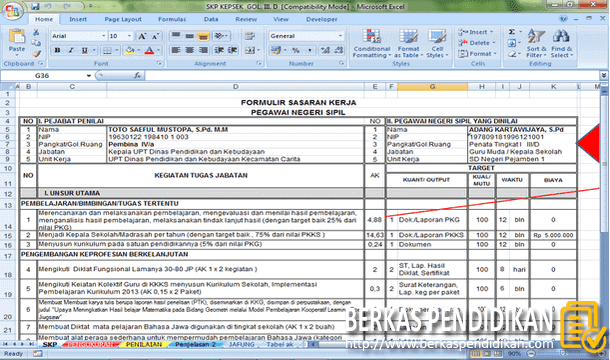Click the Select All corner button
Image resolution: width=610 pixels, height=360 pixels.
click(x=7, y=87)
